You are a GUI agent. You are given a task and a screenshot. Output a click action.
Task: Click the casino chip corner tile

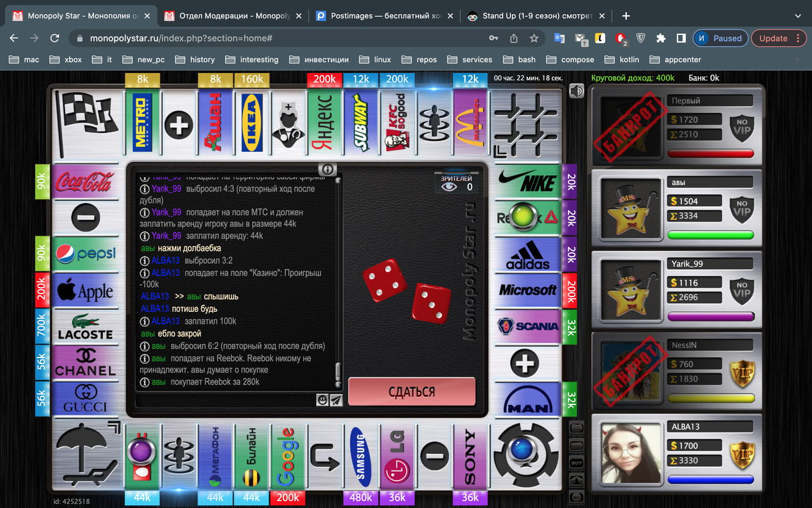(x=526, y=455)
